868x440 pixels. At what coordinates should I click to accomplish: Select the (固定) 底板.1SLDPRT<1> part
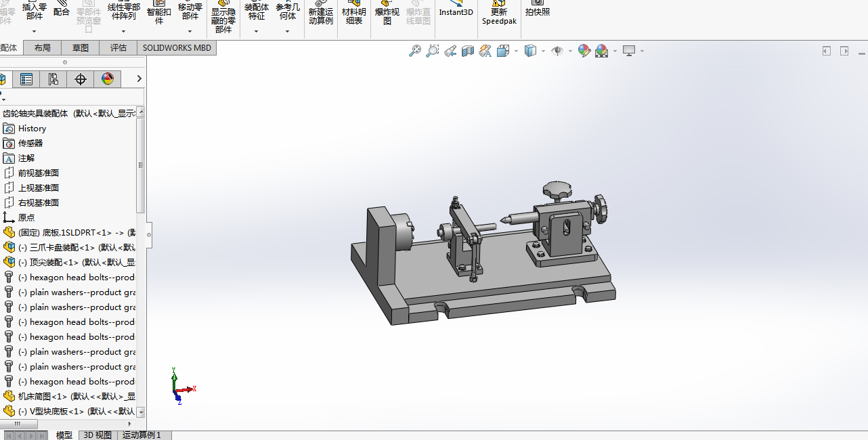click(x=69, y=233)
